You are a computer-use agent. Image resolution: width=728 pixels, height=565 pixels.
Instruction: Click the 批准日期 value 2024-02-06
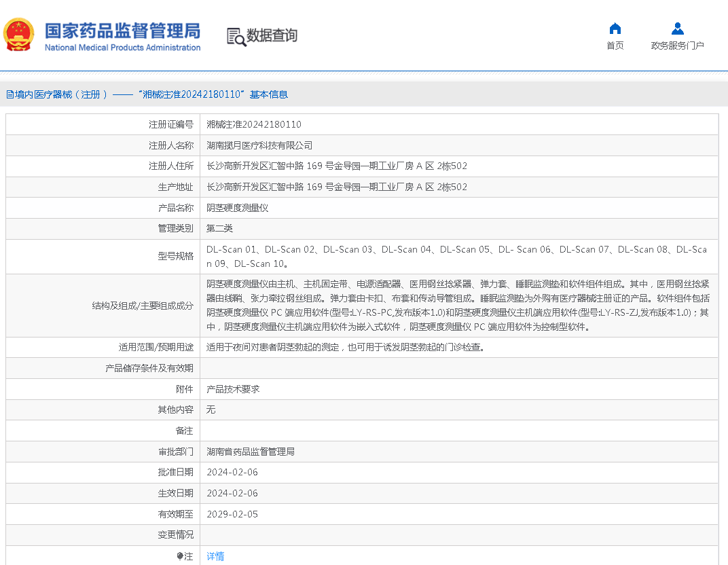coord(232,472)
